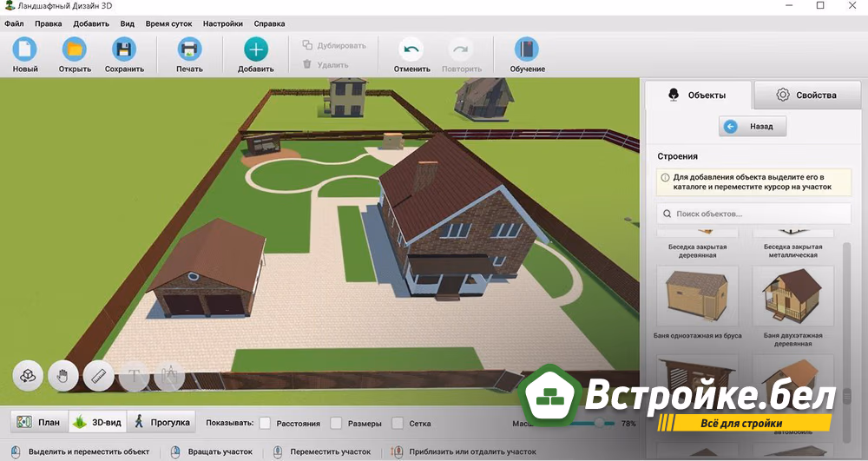Click the mouse icon beside Переместить участок
The image size is (868, 461).
point(278,451)
